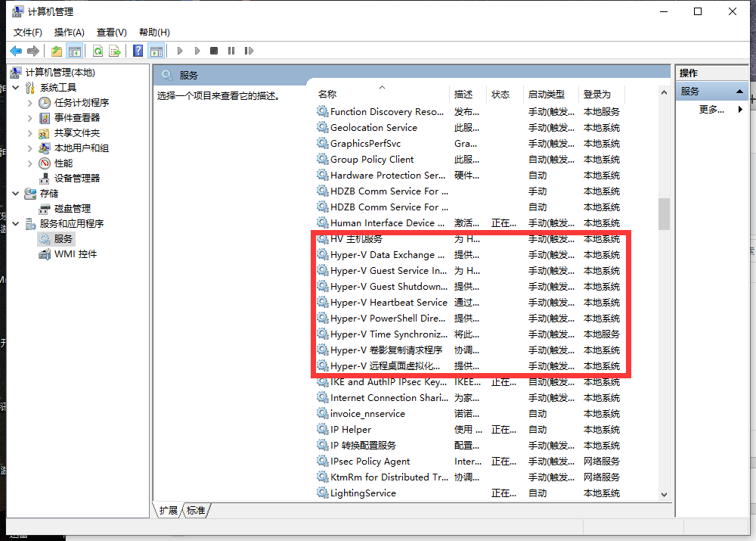756x541 pixels.
Task: Click the Pause Service toolbar icon
Action: 231,51
